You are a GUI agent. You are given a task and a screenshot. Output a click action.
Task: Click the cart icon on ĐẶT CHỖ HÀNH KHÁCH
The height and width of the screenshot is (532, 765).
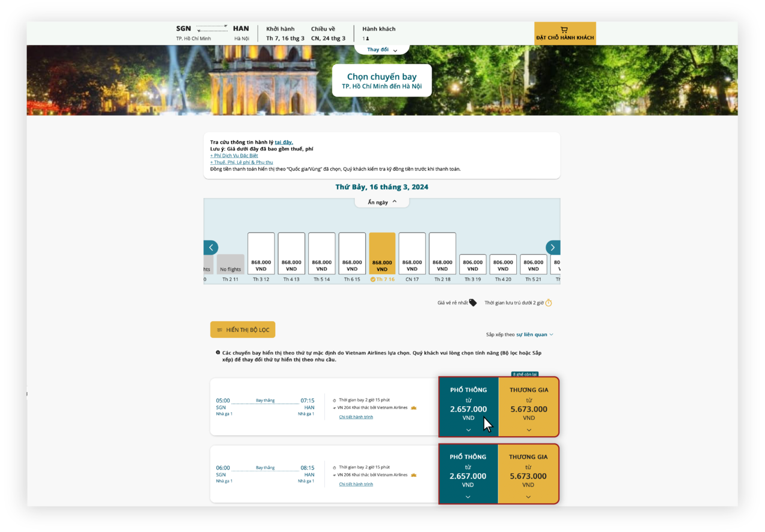tap(564, 29)
